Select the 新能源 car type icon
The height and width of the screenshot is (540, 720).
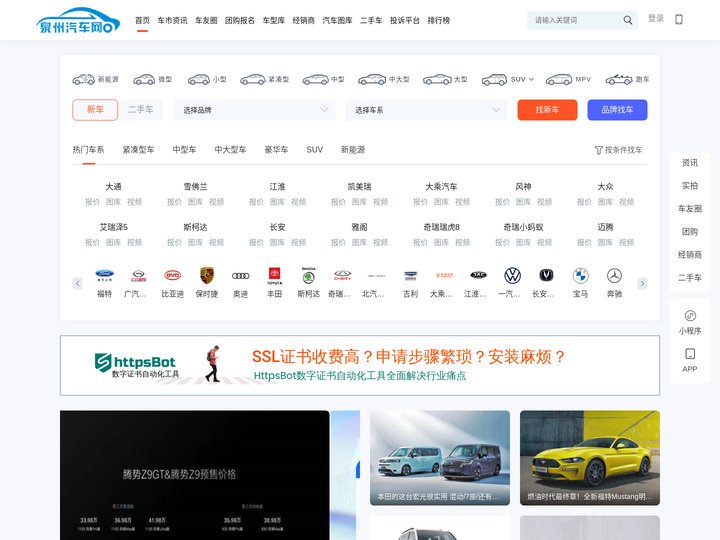(x=84, y=79)
